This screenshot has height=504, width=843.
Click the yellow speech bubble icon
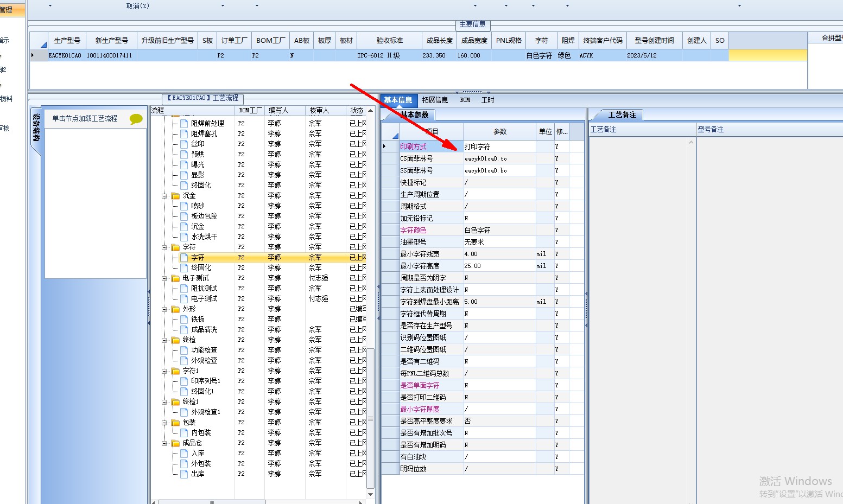[136, 119]
